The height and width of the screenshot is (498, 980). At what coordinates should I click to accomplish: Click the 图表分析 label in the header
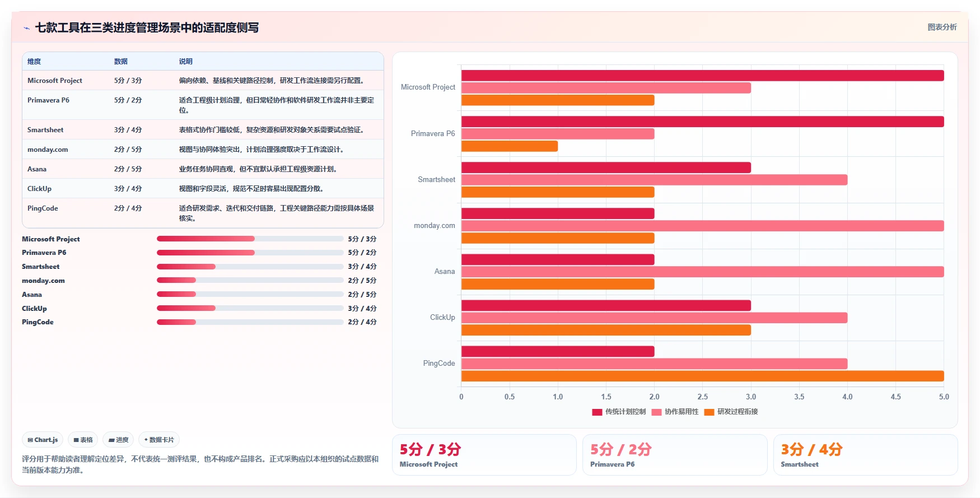point(942,27)
